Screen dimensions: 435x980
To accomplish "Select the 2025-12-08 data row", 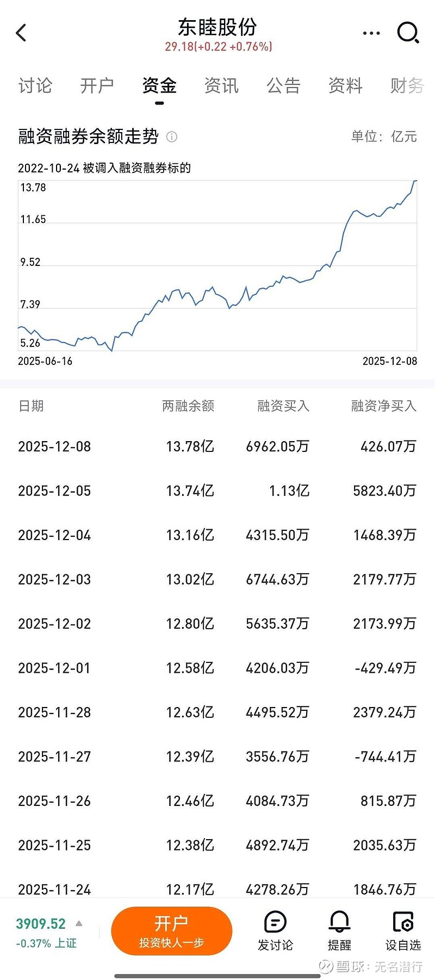I will 217,446.
